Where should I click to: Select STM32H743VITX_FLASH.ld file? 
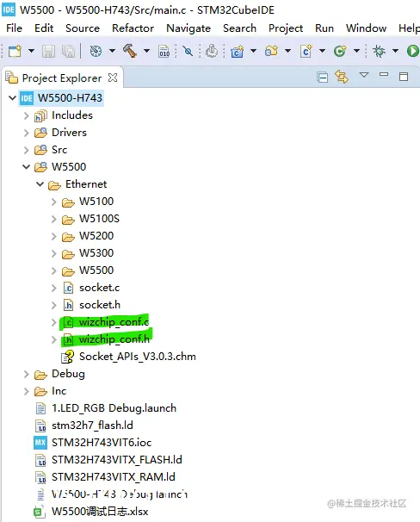117,460
